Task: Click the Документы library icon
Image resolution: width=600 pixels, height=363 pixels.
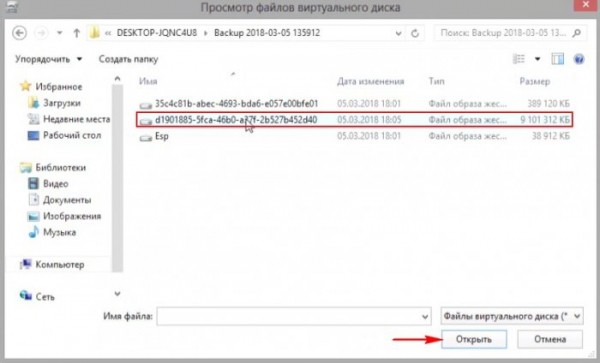Action: [34, 199]
